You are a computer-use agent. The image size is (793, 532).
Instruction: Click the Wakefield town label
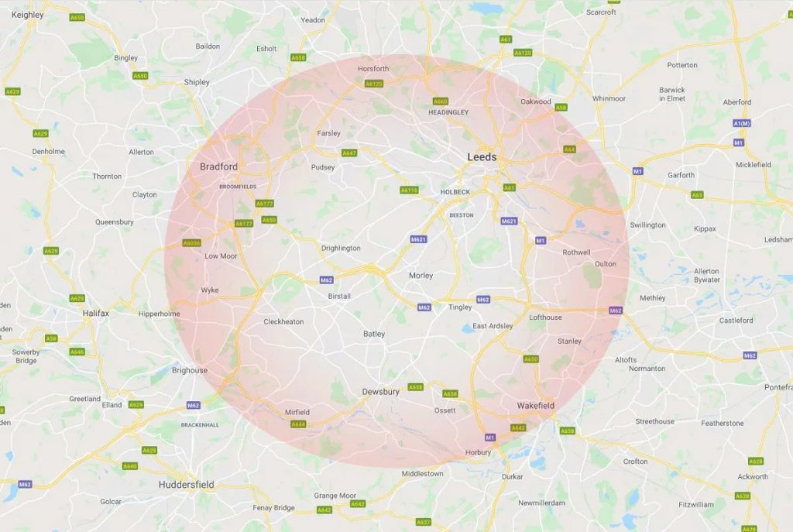[x=536, y=406]
